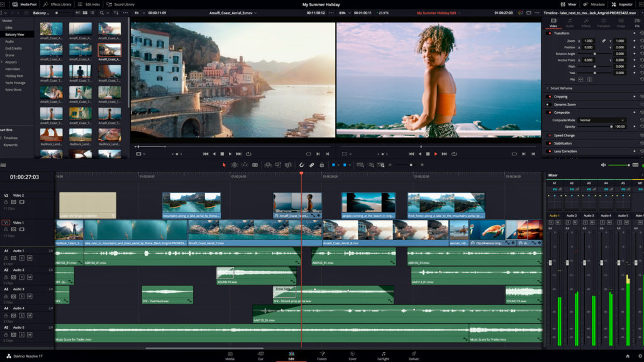Toggle snapping in the timeline toolbar
Screen dimensions: 644x362
301,165
